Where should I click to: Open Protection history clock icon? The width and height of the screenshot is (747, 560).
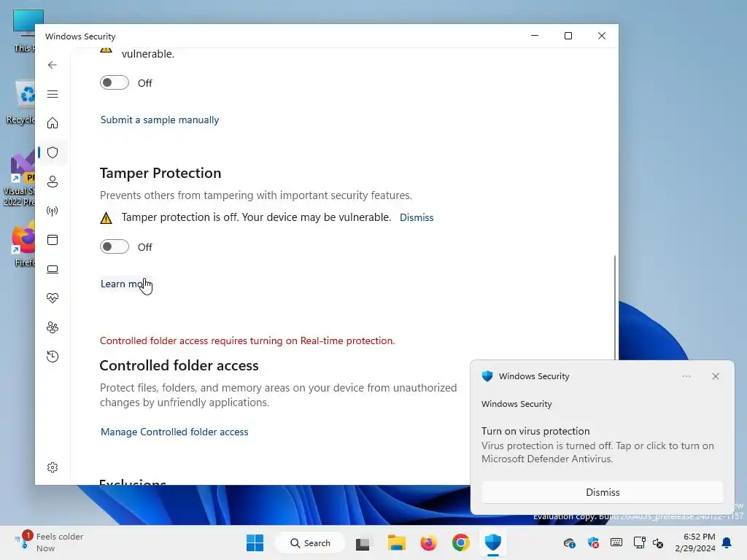pos(53,356)
